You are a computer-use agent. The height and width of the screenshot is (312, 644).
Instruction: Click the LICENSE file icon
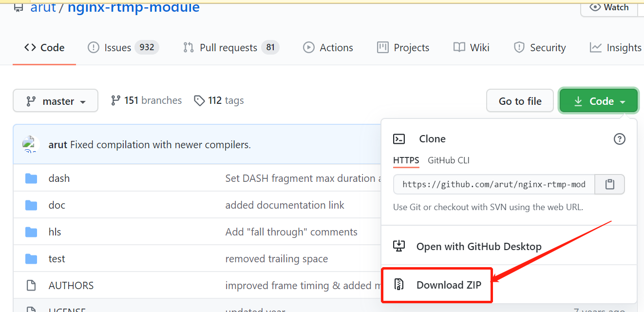tap(31, 309)
